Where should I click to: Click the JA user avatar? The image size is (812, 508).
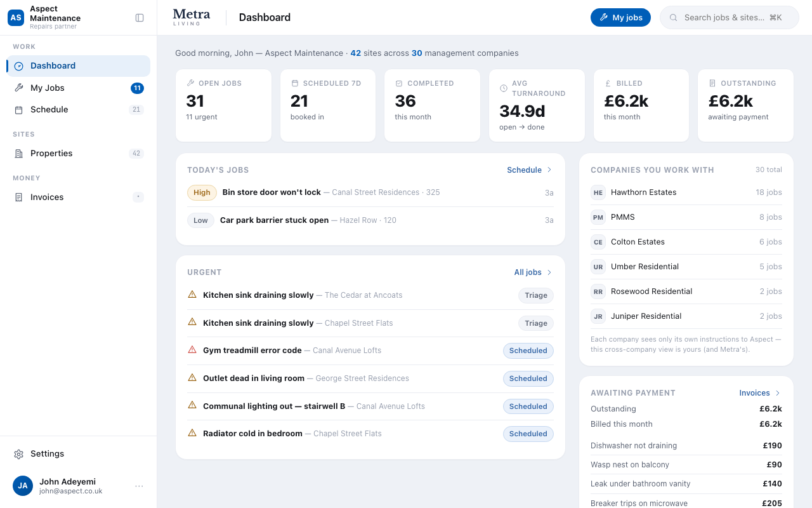pyautogui.click(x=23, y=486)
